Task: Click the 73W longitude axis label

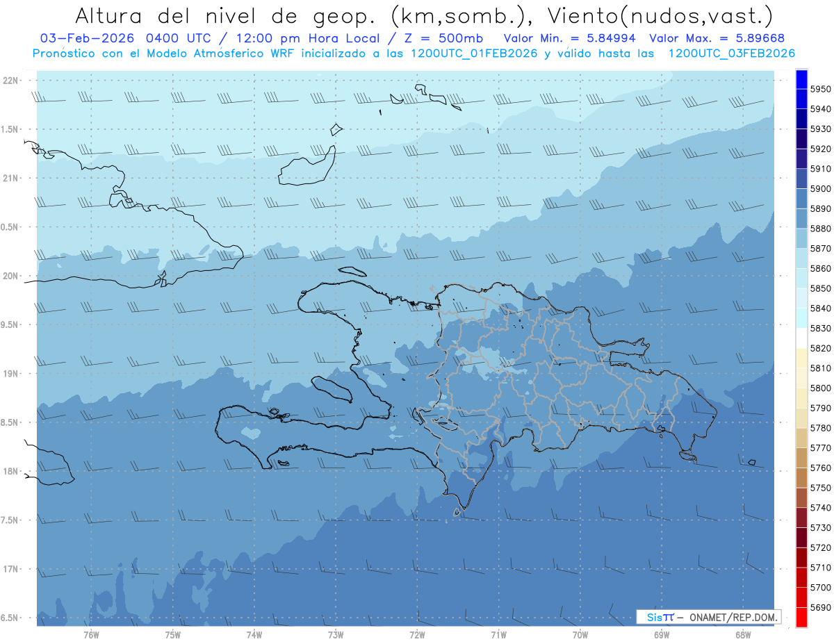Action: coord(336,634)
